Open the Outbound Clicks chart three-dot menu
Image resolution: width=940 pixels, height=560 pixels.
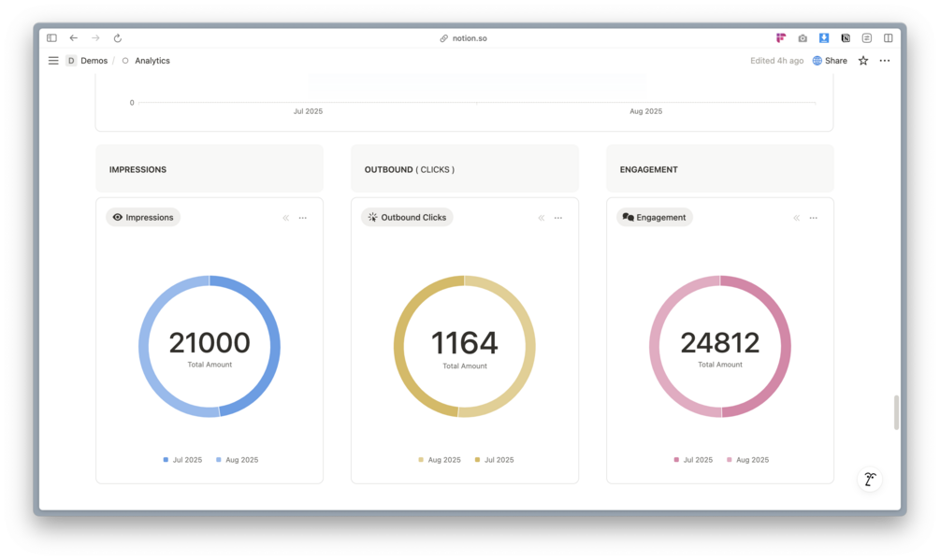tap(558, 218)
